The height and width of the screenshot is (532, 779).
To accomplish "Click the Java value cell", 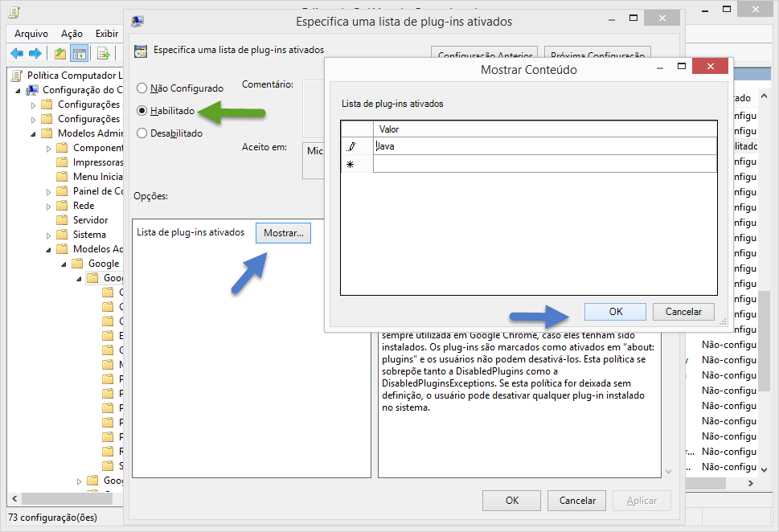I will click(x=545, y=146).
